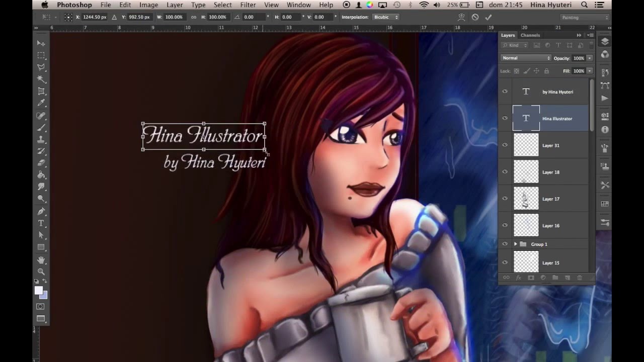Click the X position input field
The height and width of the screenshot is (362, 644).
[x=95, y=17]
